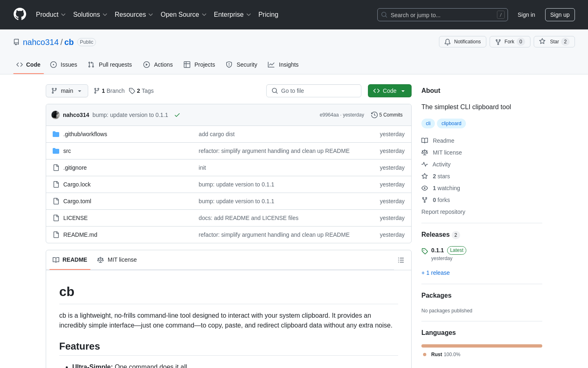
Task: Click nahco314's avatar in commit bar
Action: (x=56, y=115)
